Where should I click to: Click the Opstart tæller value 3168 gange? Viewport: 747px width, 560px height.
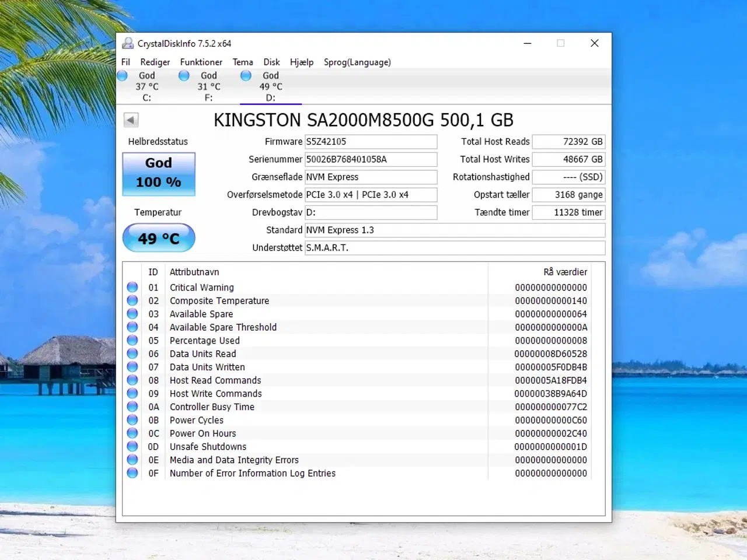(x=569, y=195)
